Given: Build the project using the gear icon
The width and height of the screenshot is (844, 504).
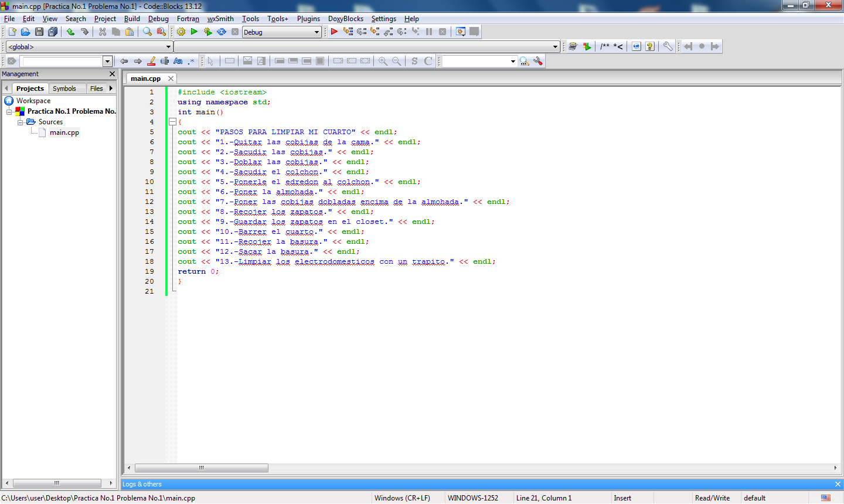Looking at the screenshot, I should click(181, 32).
